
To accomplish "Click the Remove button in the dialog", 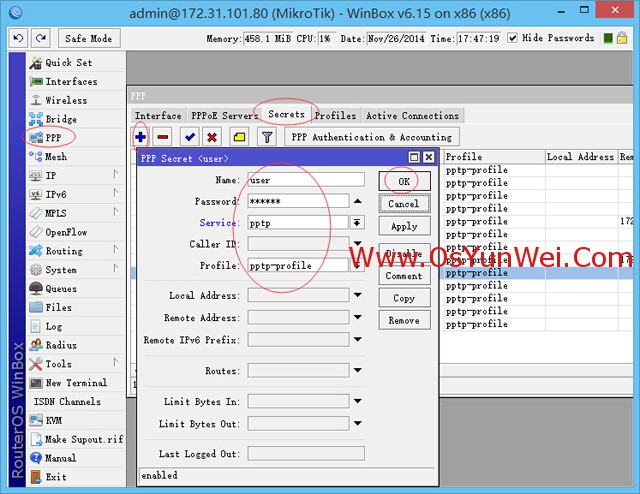I will pyautogui.click(x=404, y=320).
